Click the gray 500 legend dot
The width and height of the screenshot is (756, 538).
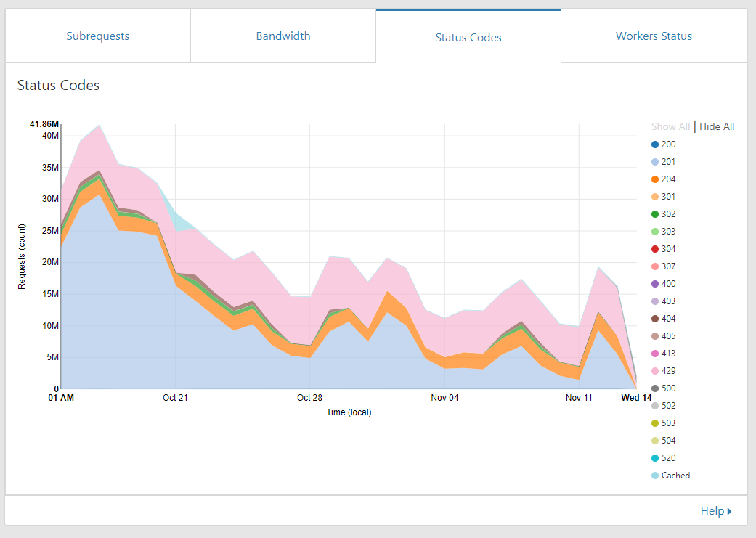point(655,388)
